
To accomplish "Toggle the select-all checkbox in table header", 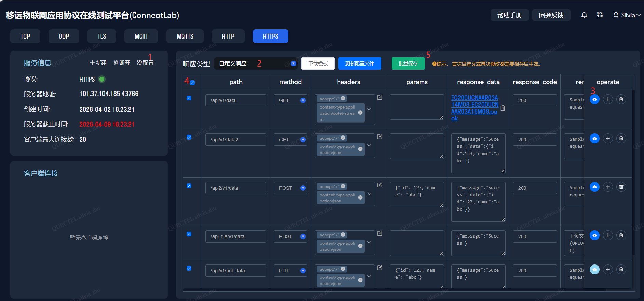I will 192,83.
